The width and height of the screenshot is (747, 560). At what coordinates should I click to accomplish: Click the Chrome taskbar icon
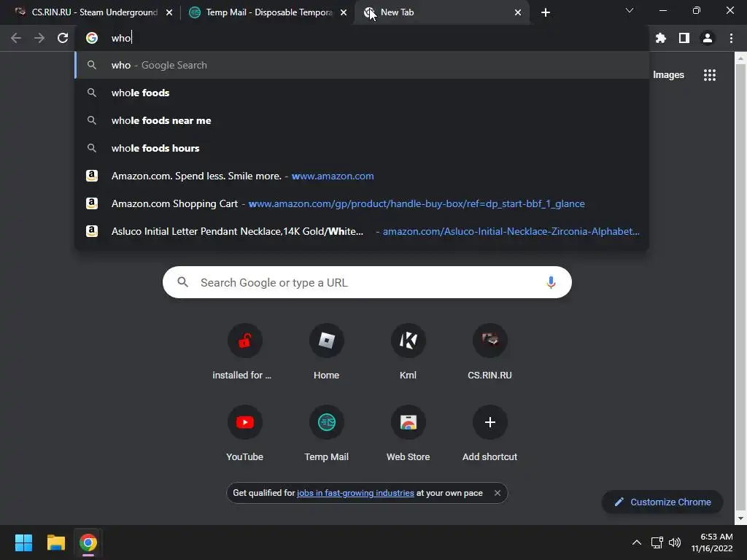[88, 542]
